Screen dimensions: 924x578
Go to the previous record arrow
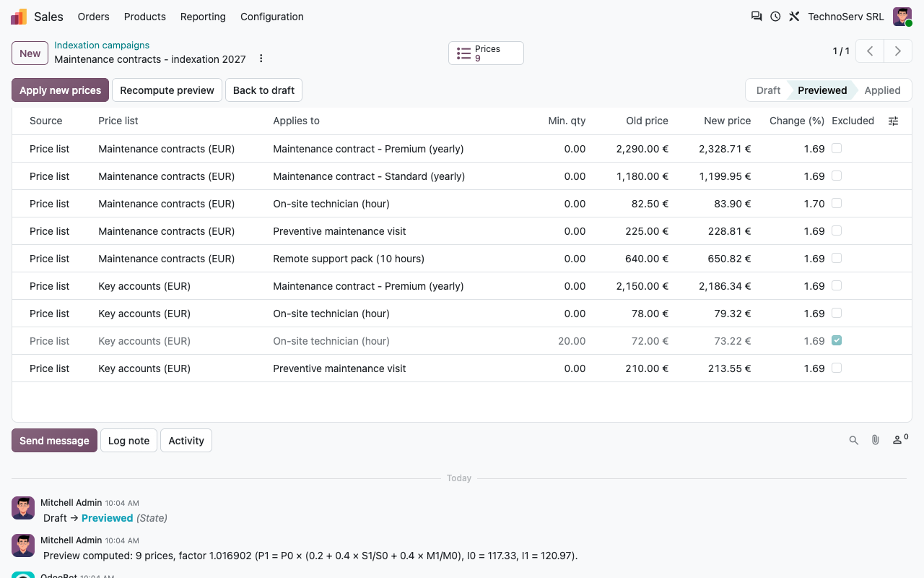871,51
